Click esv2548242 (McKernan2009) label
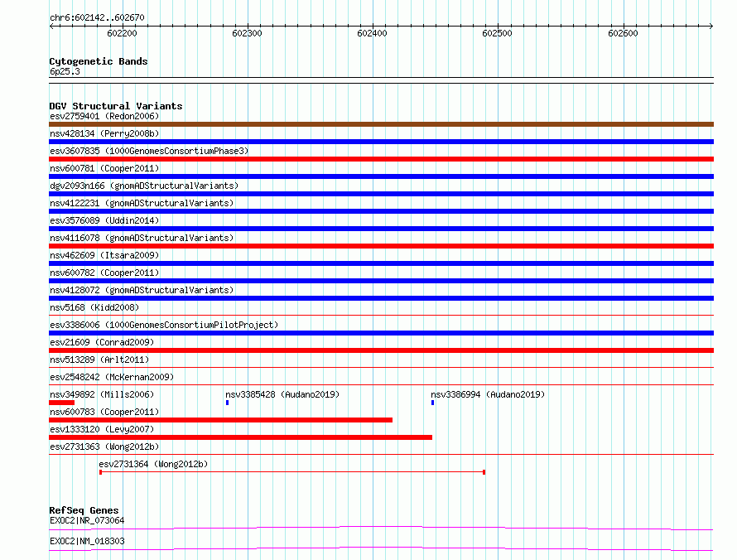The image size is (737, 560). coord(112,377)
